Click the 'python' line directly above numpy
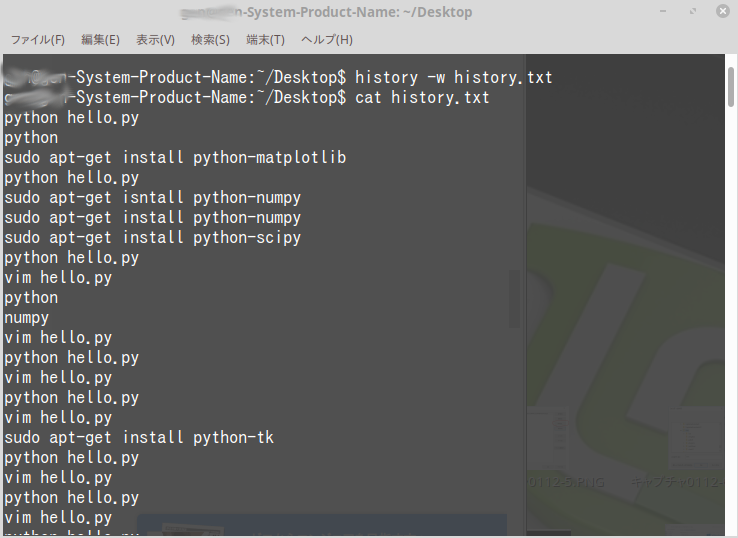Image resolution: width=738 pixels, height=538 pixels. tap(31, 298)
